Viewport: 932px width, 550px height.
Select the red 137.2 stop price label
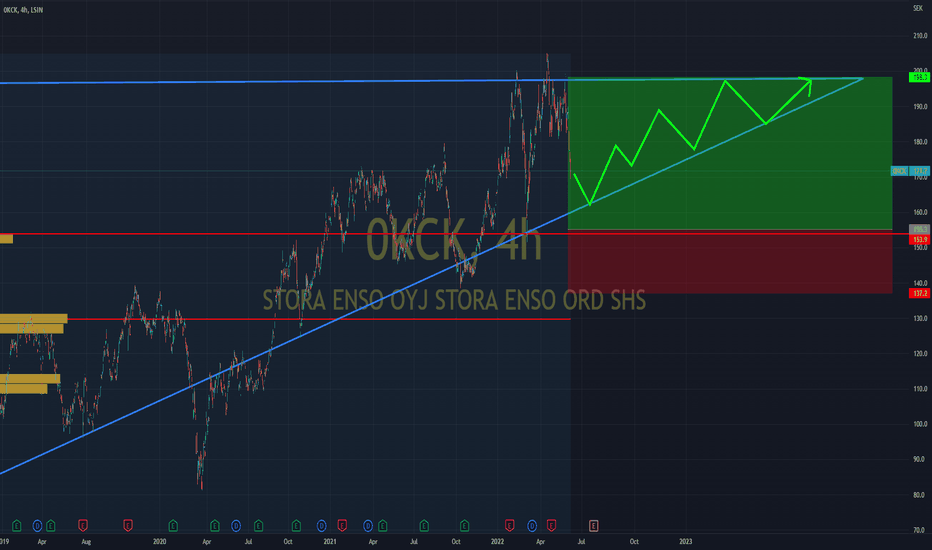click(x=920, y=293)
